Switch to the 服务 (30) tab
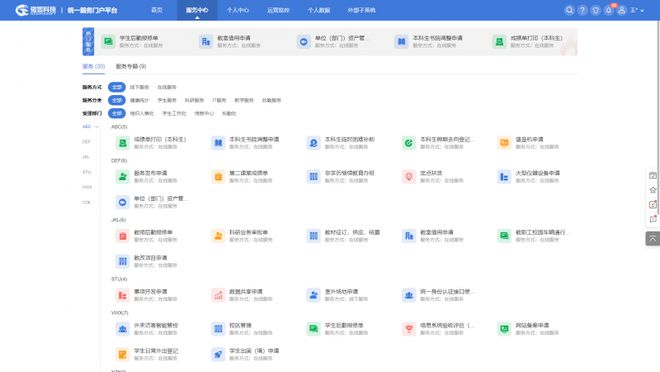This screenshot has height=372, width=660. pos(93,66)
